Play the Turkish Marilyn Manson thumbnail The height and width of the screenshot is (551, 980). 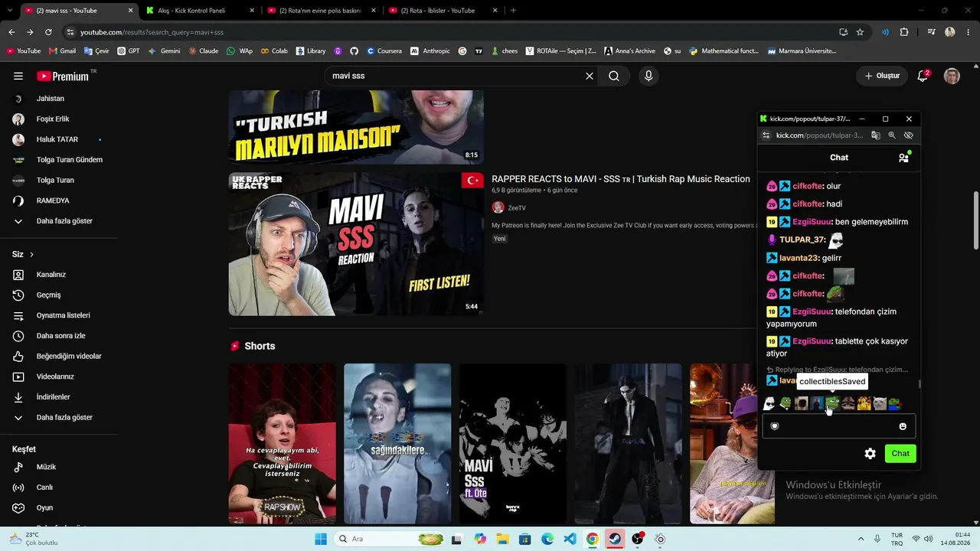click(x=356, y=127)
